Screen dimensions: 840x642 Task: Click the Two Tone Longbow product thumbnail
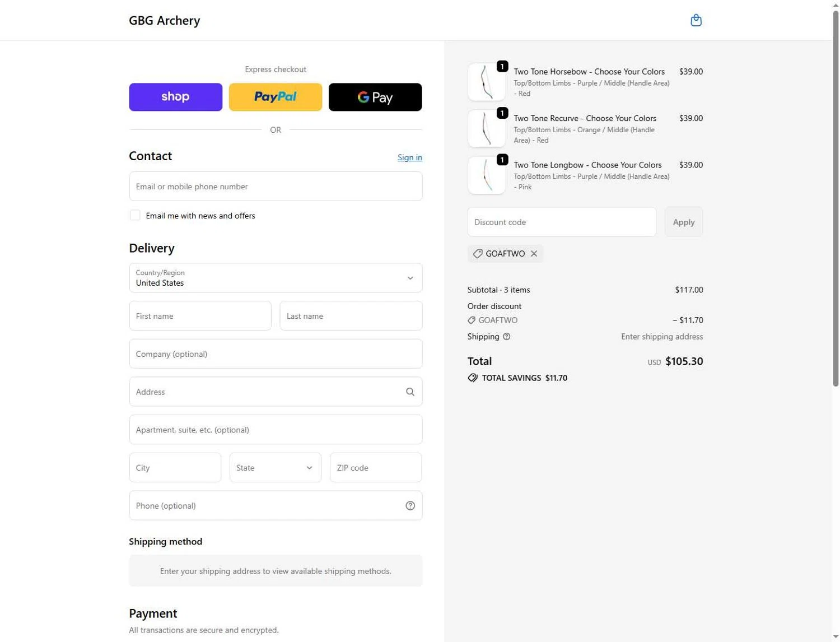[487, 175]
